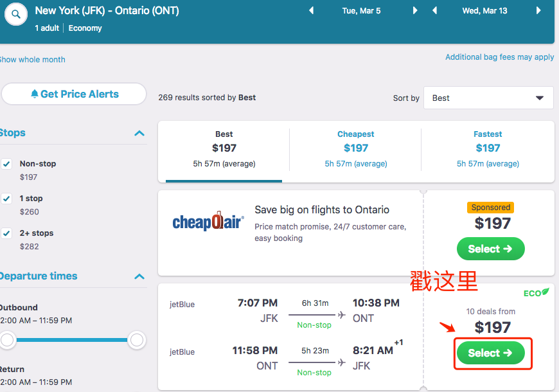Advance return date past Wed, Mar 13
This screenshot has width=559, height=392.
[x=538, y=10]
